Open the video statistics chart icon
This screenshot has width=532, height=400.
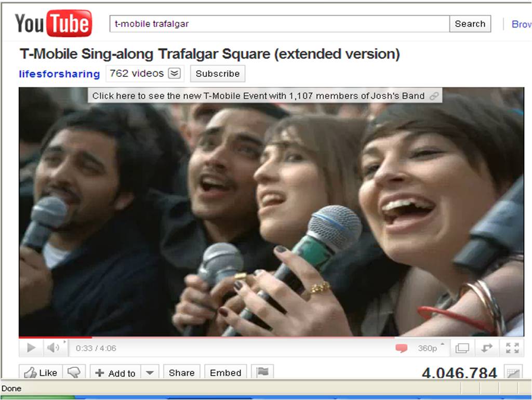pos(513,372)
